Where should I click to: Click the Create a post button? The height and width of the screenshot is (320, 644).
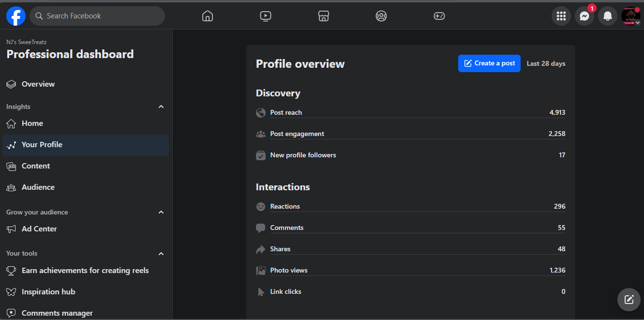click(x=489, y=63)
